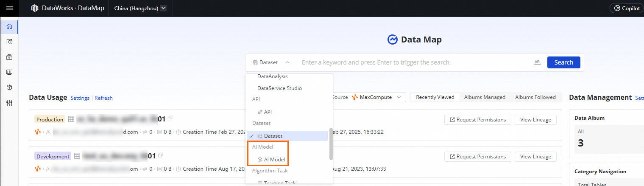Click MaxCompute icon in Production row

tap(37, 132)
